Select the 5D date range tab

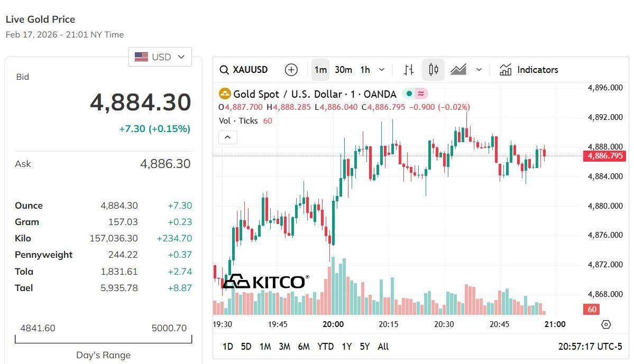(x=246, y=347)
